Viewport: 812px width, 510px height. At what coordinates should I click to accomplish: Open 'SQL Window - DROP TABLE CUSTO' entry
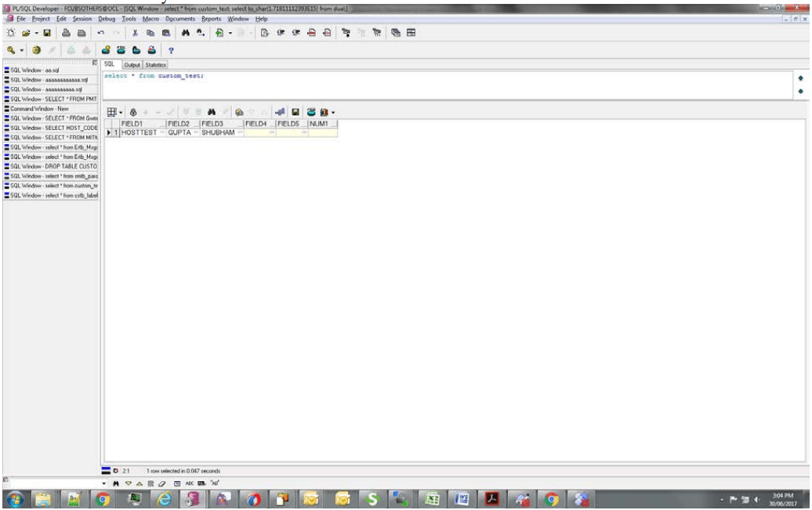[51, 166]
